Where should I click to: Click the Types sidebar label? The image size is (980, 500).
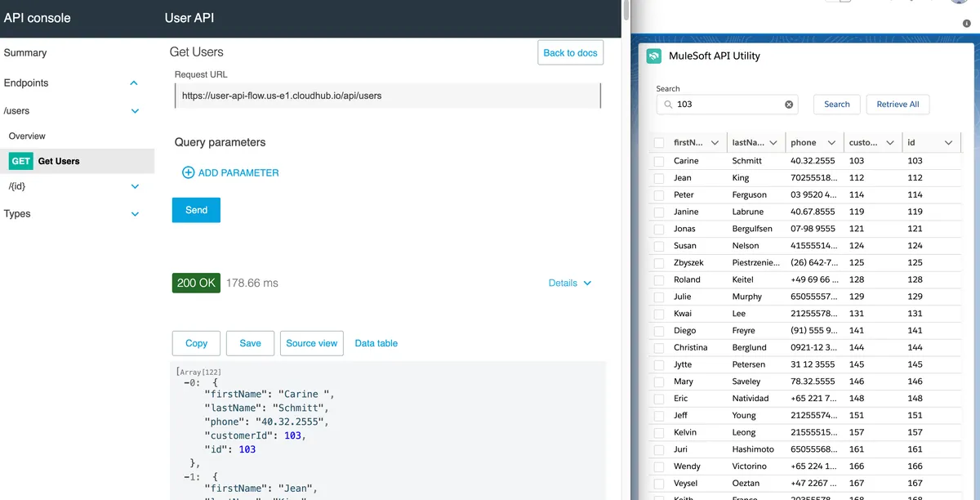17,214
